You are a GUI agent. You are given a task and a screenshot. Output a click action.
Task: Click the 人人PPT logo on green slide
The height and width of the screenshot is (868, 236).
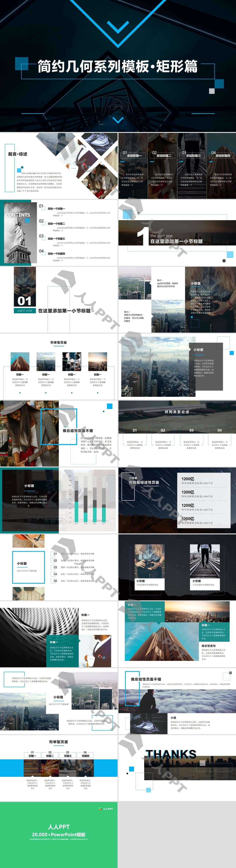106,809
